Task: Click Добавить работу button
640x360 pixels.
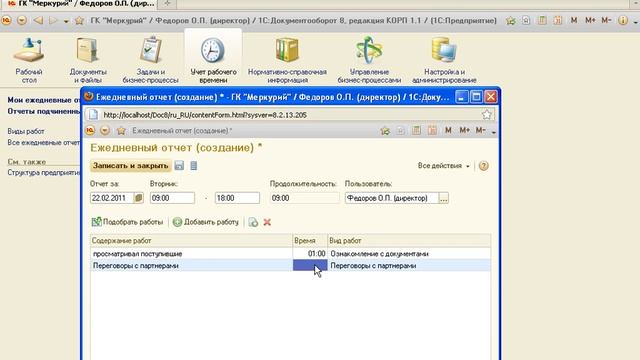Action: coord(206,222)
